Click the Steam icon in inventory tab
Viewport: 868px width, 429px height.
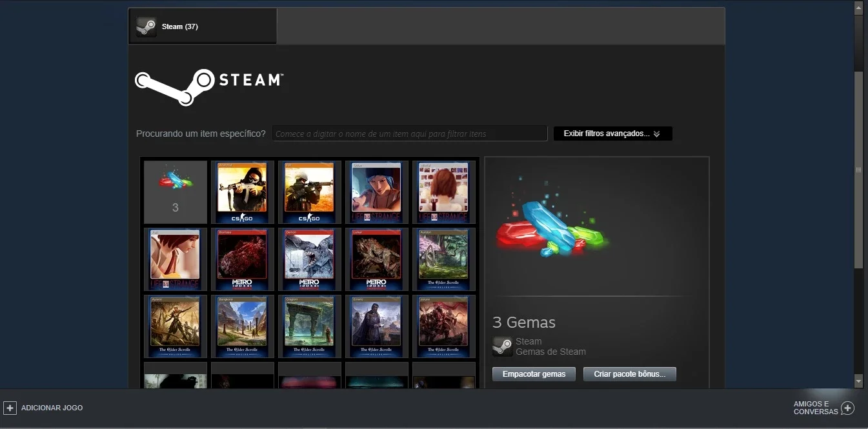[x=146, y=26]
